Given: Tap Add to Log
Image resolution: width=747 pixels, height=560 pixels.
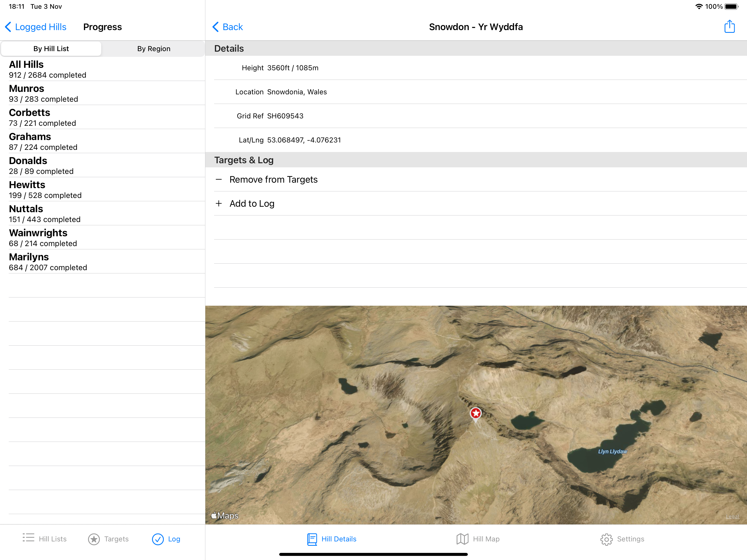Looking at the screenshot, I should (252, 203).
